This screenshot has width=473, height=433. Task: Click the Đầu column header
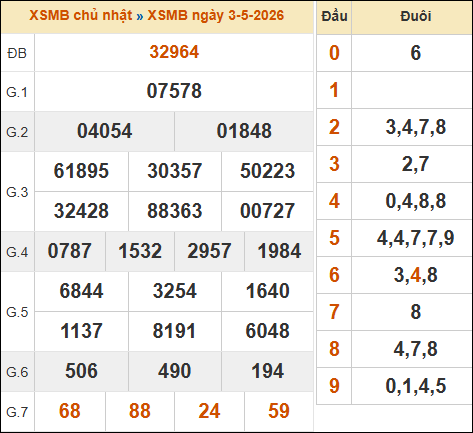(334, 16)
